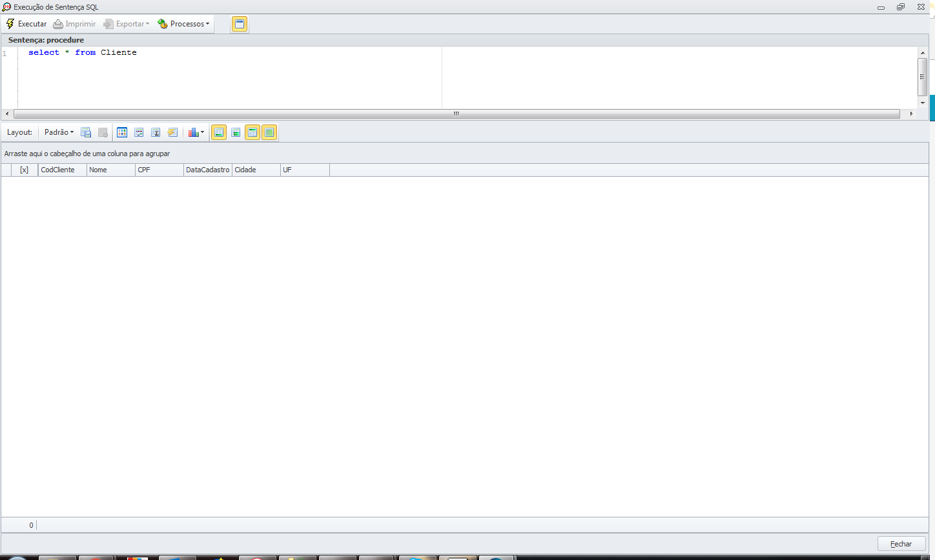The height and width of the screenshot is (560, 935).
Task: Toggle the last grid view icon
Action: (269, 132)
